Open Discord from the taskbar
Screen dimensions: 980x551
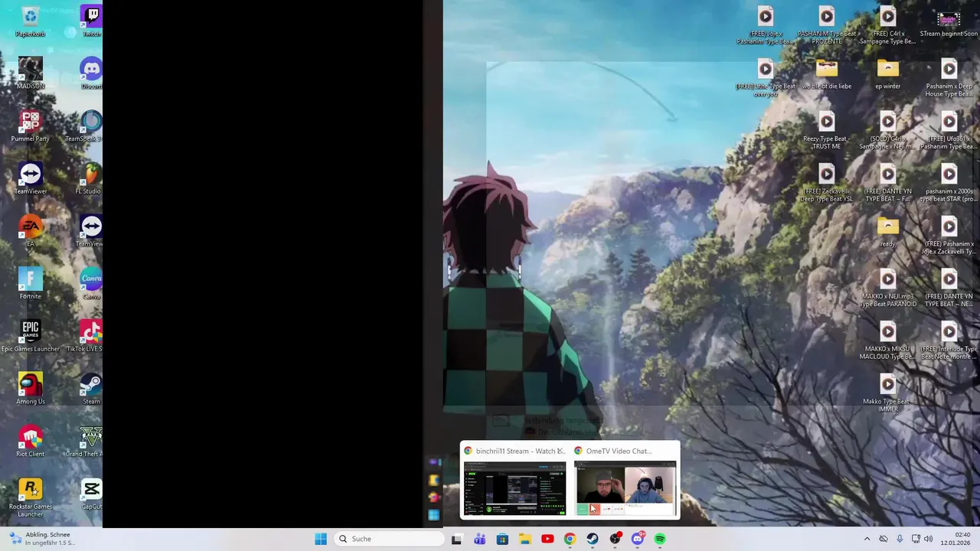pos(638,539)
